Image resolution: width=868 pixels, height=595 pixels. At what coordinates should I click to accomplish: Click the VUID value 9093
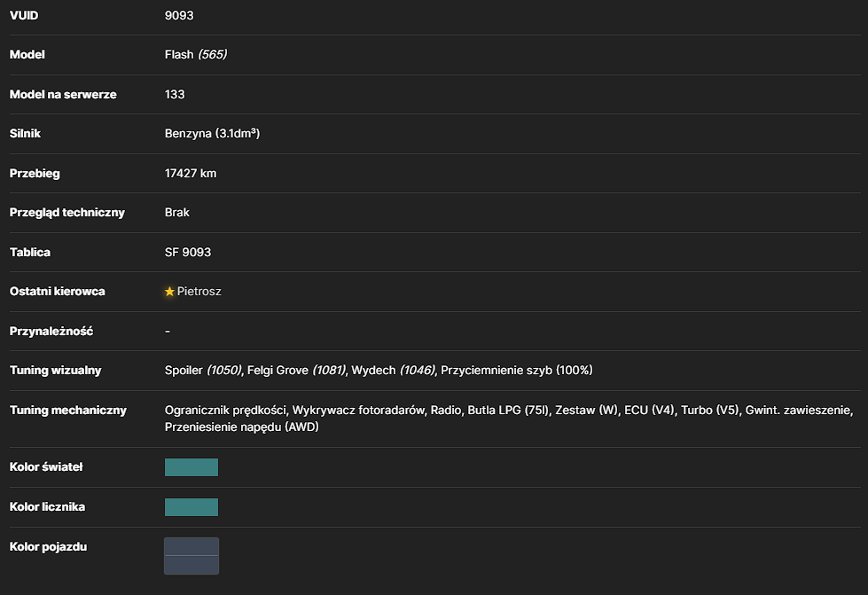[179, 15]
